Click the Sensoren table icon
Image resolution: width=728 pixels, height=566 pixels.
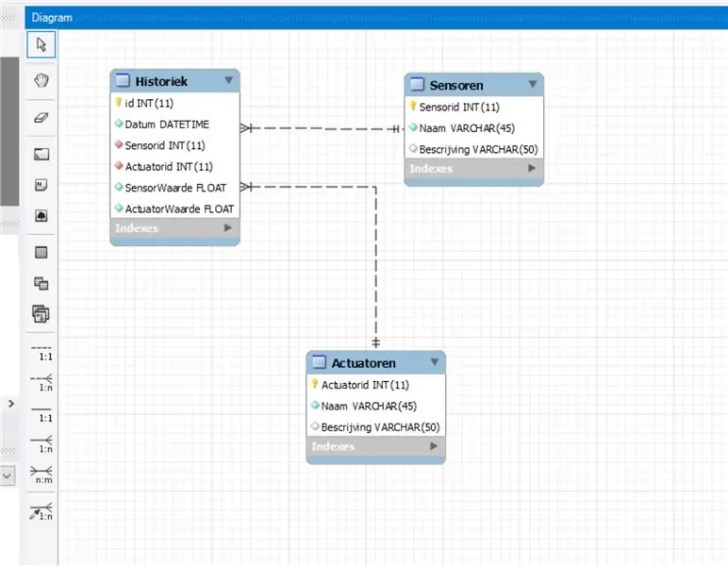pyautogui.click(x=417, y=84)
